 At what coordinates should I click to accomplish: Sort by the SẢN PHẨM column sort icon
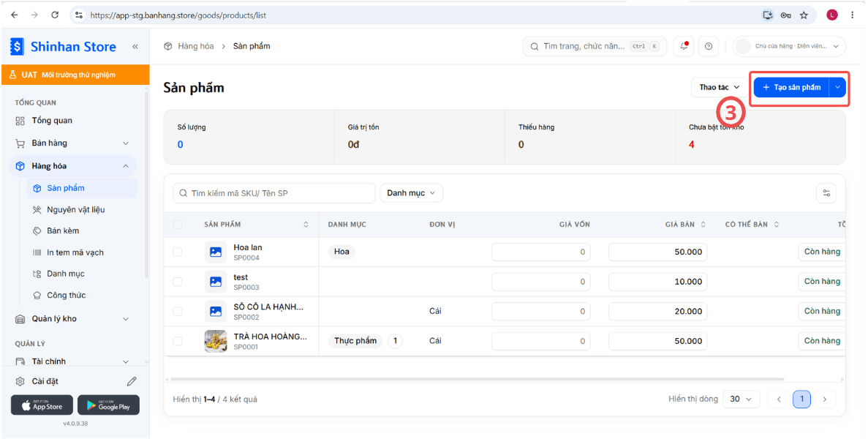[306, 224]
